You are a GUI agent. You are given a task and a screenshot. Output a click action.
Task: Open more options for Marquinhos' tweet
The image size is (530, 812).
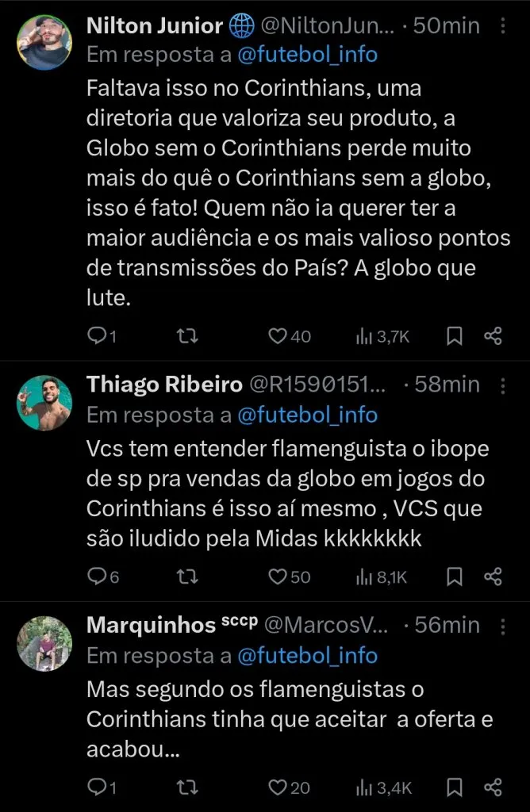[x=502, y=625]
